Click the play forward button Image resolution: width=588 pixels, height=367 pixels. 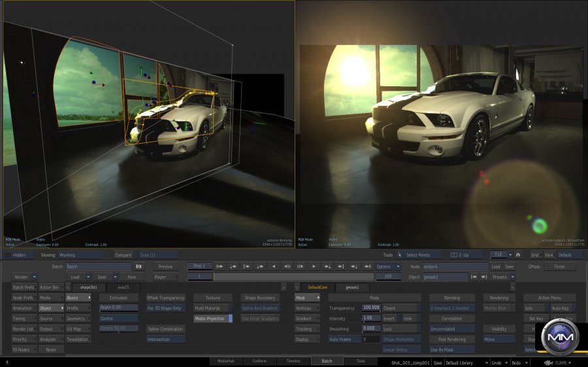click(x=314, y=266)
